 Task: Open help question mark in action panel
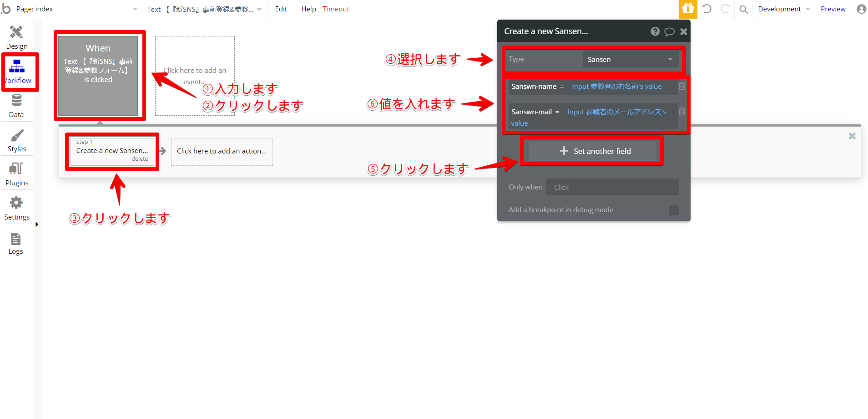coord(655,31)
